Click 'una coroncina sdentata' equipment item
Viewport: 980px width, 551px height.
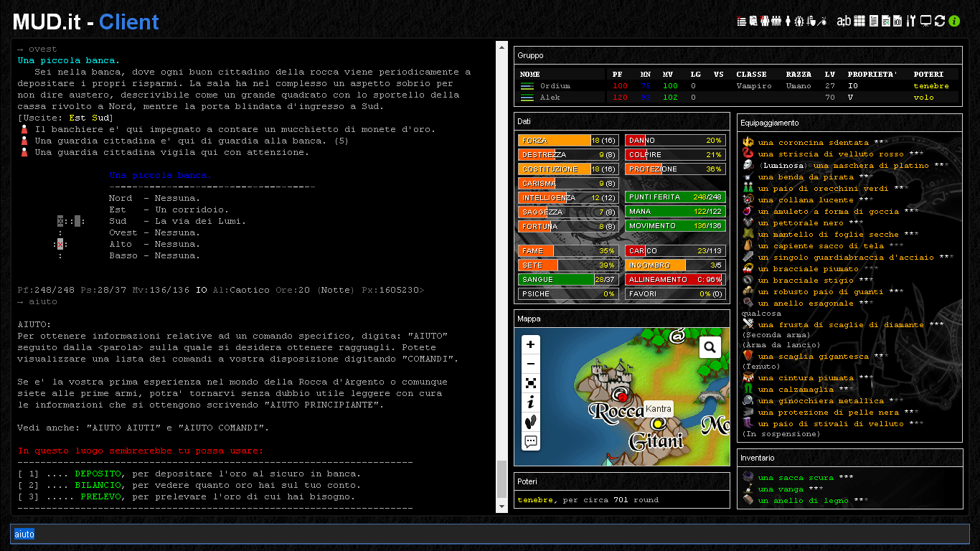click(813, 143)
